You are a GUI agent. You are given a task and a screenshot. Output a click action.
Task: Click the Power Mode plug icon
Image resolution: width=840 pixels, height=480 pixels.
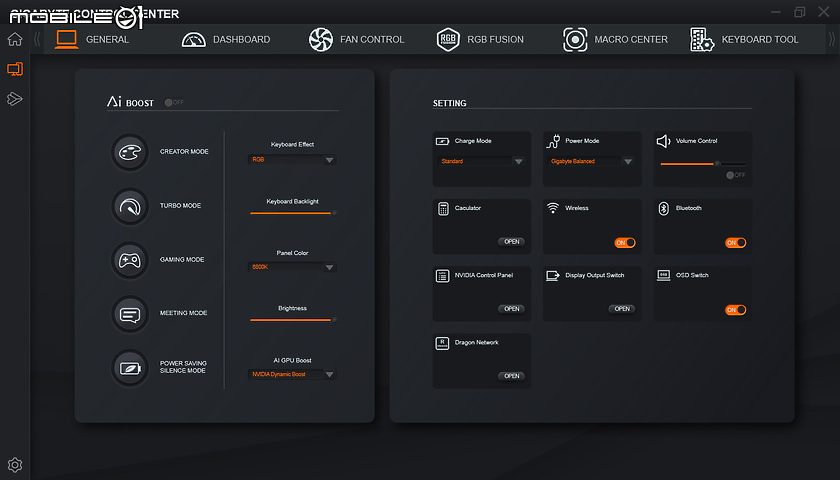pyautogui.click(x=553, y=141)
